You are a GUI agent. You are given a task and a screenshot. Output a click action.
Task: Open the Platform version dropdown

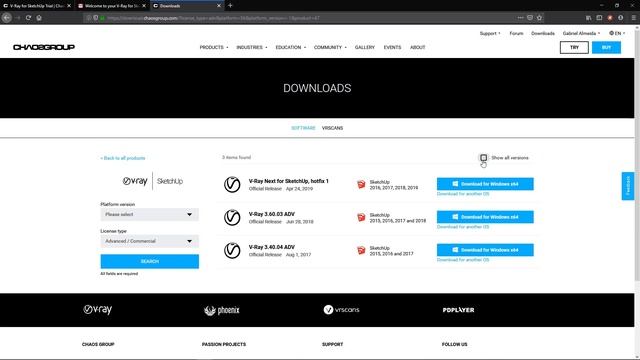149,214
